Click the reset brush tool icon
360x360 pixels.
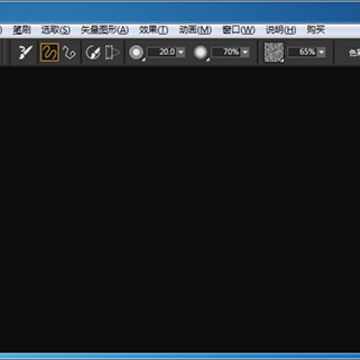click(x=25, y=52)
